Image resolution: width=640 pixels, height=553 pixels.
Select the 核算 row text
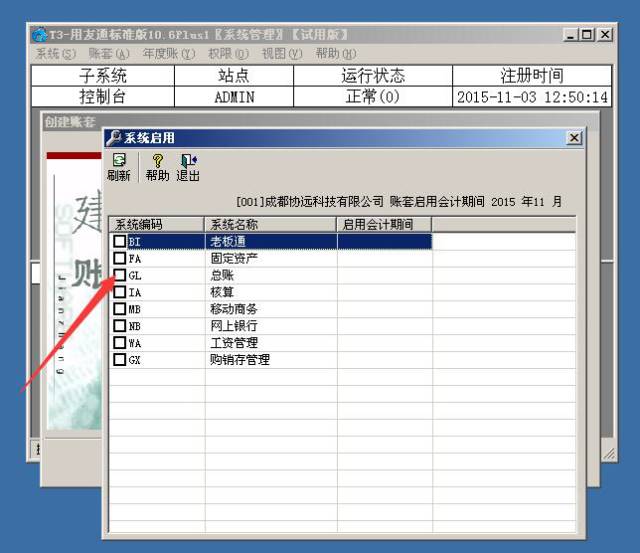(222, 292)
